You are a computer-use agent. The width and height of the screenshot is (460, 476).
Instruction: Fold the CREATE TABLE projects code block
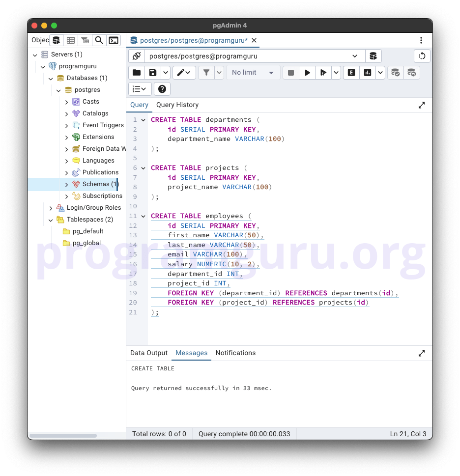coord(144,168)
